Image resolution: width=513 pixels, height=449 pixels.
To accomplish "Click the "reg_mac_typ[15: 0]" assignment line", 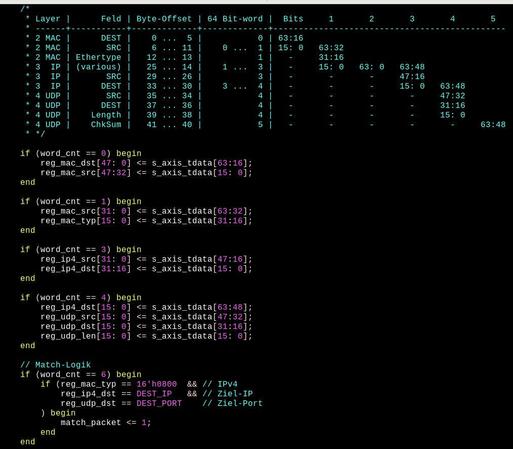I will click(146, 221).
